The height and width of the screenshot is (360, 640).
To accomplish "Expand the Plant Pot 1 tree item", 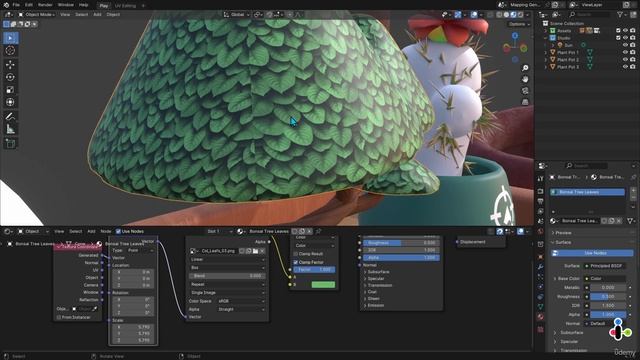I will 546,53.
